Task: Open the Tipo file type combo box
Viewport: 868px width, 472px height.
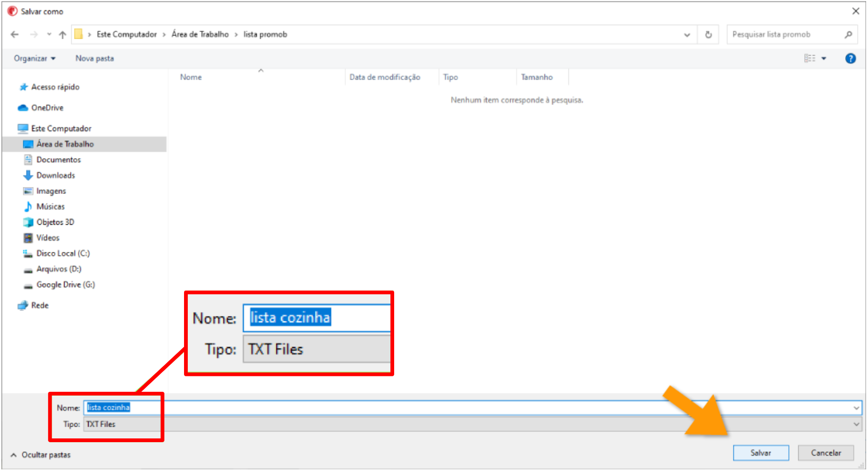Action: pyautogui.click(x=472, y=424)
